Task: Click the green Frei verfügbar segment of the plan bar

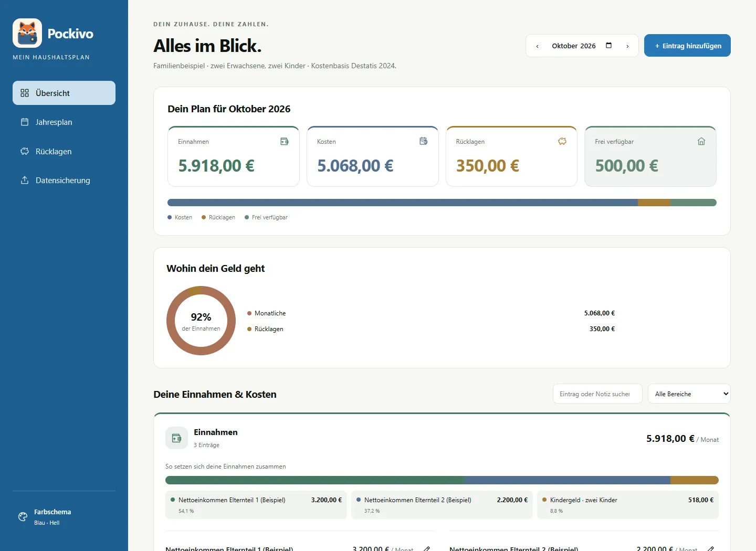Action: [694, 203]
